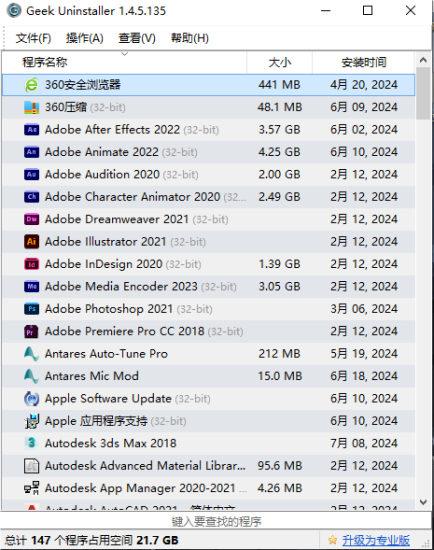Click the 360压缩 archive icon
The width and height of the screenshot is (434, 550).
[x=31, y=107]
